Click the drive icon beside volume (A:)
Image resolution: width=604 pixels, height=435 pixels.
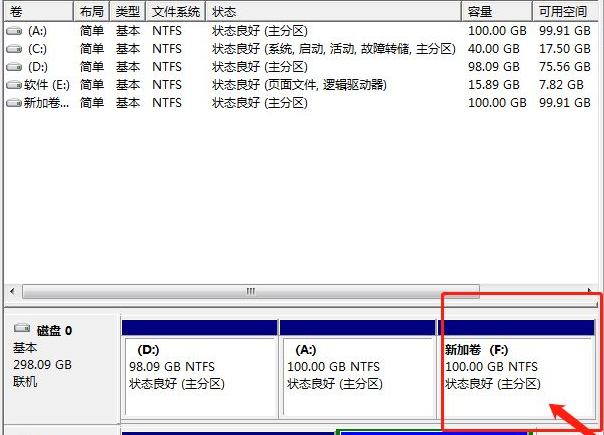pos(13,31)
